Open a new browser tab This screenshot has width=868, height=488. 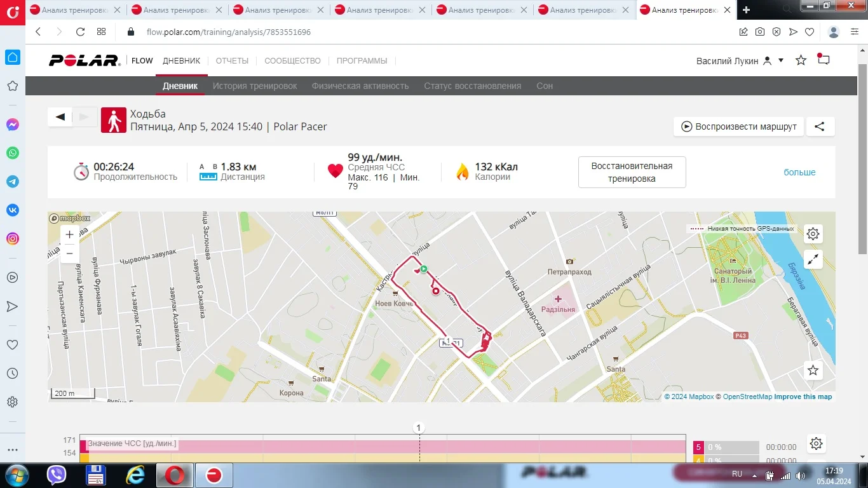pos(746,10)
